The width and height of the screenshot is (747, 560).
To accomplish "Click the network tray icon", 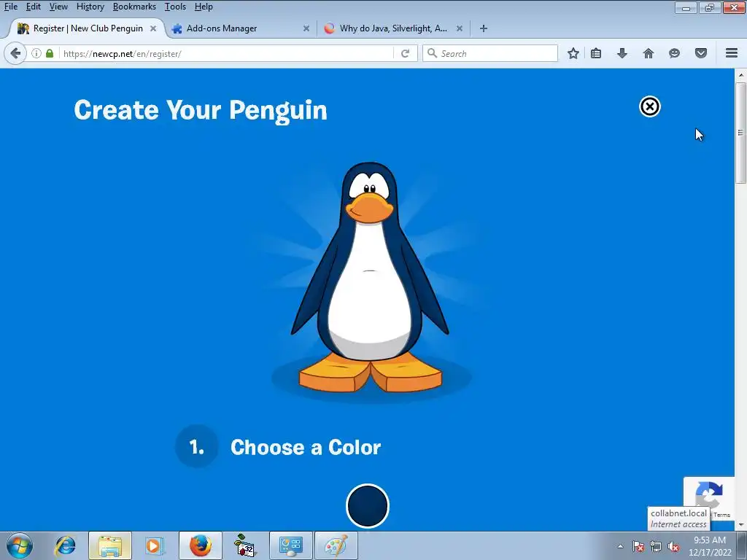I will click(656, 546).
